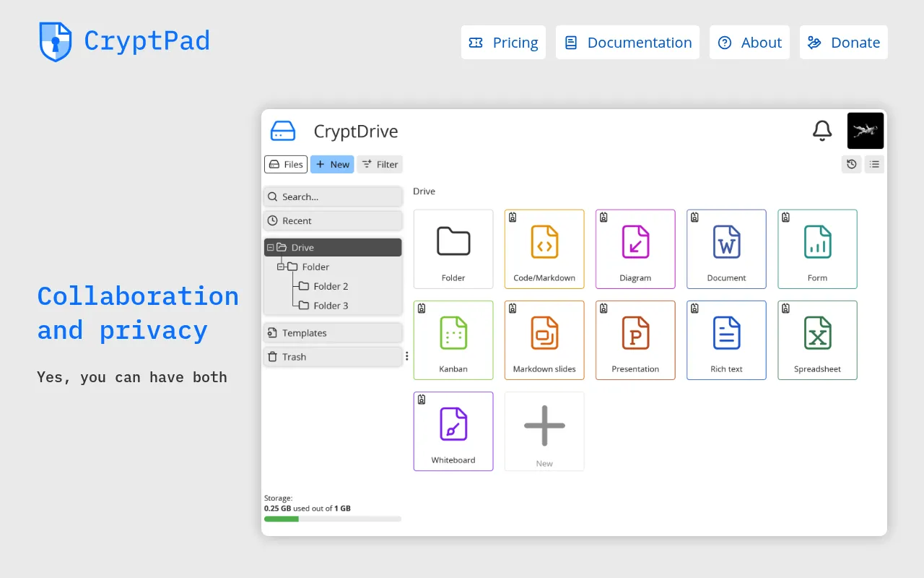Open the Document tile

726,249
